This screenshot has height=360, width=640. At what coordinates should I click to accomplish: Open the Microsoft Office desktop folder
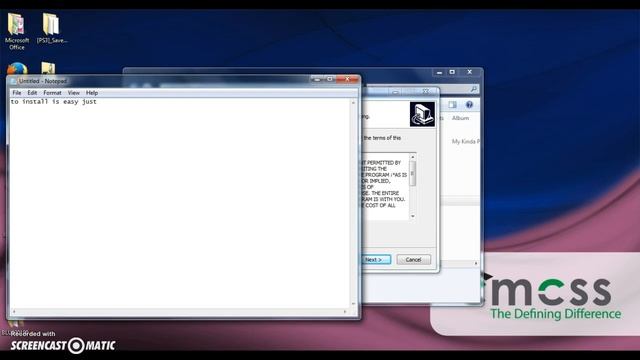pos(17,31)
